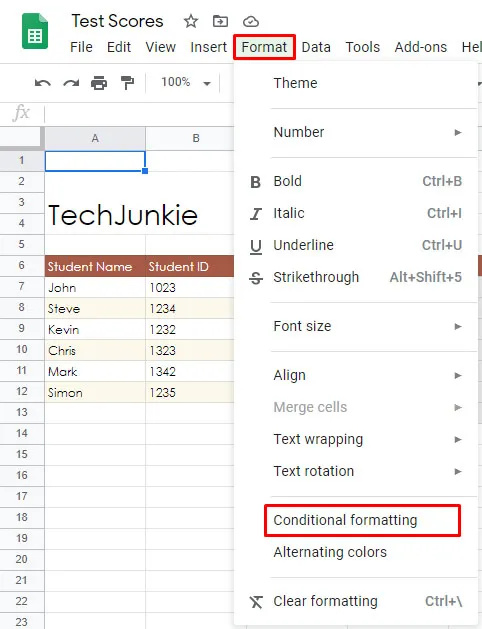Star the Test Scores document
482x629 pixels.
tap(191, 21)
